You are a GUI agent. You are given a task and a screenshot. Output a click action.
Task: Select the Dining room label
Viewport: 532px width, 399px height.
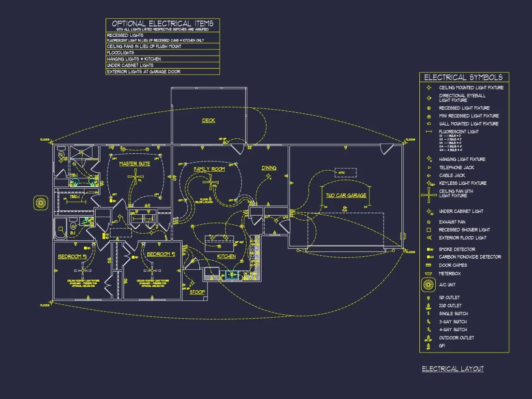click(x=269, y=168)
